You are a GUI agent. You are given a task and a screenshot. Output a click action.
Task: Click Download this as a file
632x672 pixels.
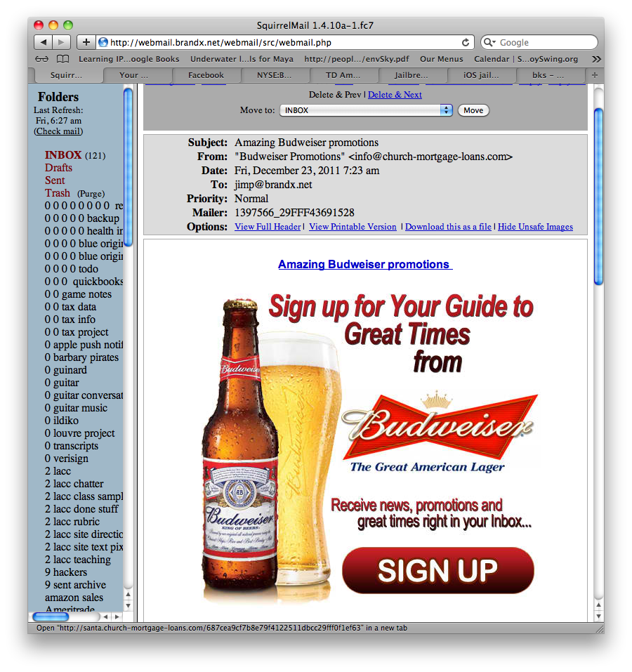pyautogui.click(x=448, y=227)
